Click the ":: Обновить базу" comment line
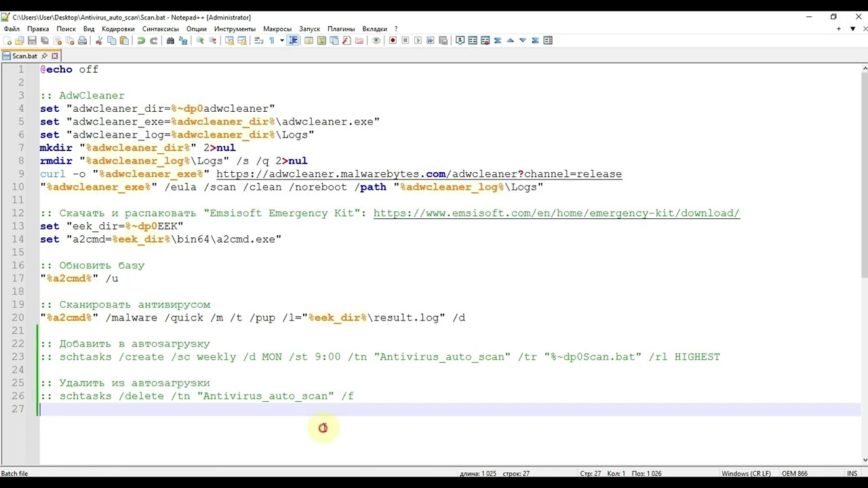This screenshot has width=868, height=488. 92,266
